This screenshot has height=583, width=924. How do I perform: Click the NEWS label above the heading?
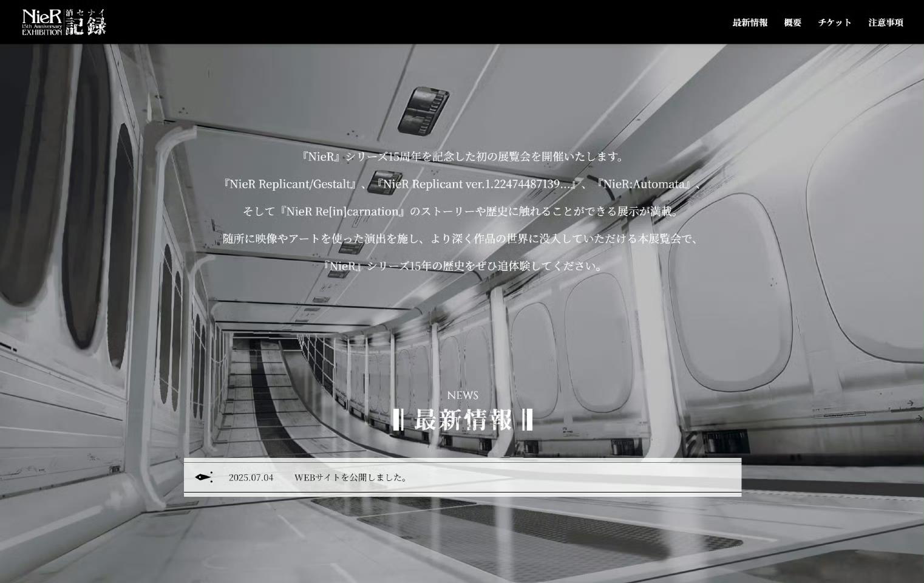463,395
